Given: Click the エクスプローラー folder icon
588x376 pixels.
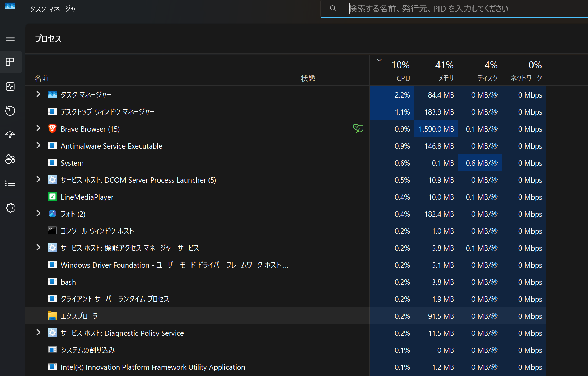Looking at the screenshot, I should pos(52,316).
